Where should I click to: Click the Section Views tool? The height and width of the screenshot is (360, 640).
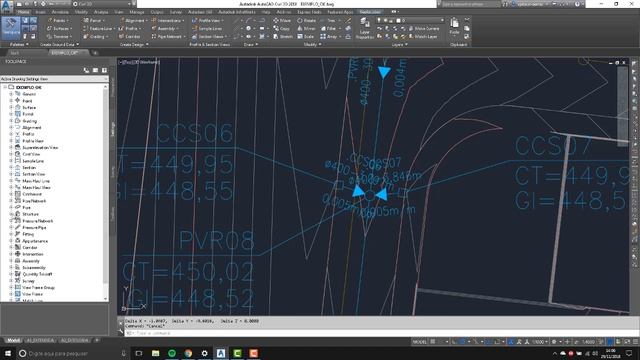pos(208,36)
